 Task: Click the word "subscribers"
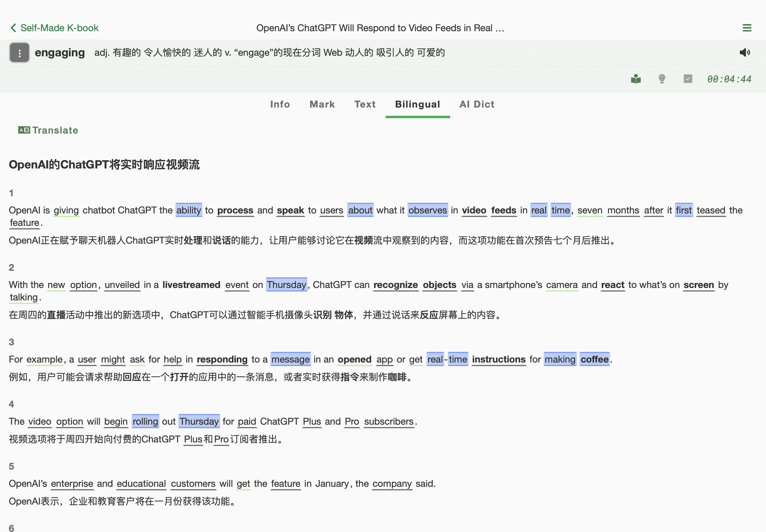389,422
